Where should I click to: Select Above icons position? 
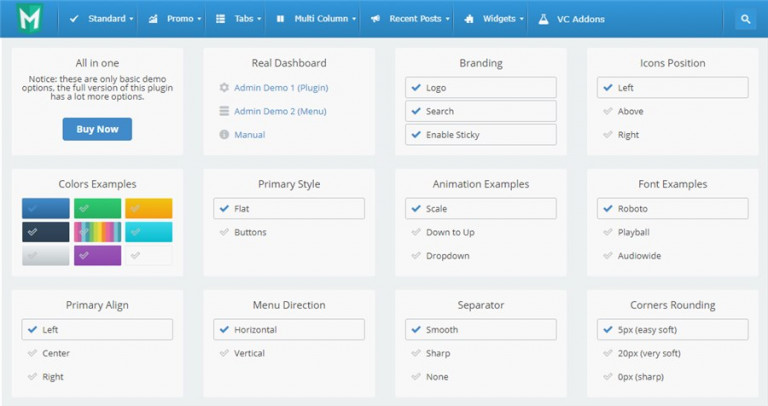point(672,111)
